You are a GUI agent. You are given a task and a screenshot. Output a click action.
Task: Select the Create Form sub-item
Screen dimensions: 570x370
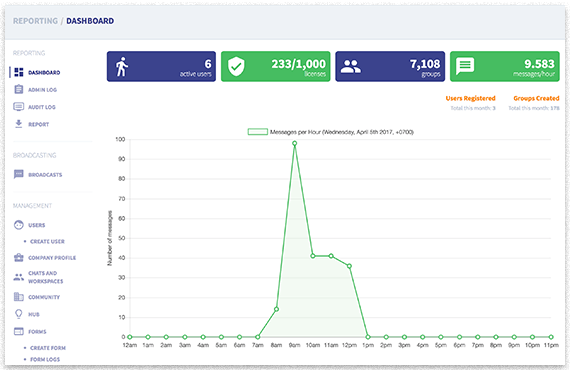coord(48,348)
